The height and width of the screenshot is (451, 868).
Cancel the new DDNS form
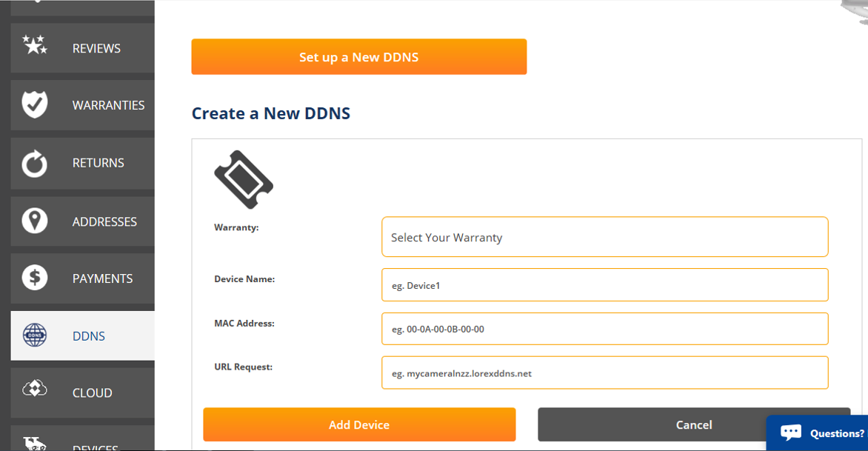(693, 424)
